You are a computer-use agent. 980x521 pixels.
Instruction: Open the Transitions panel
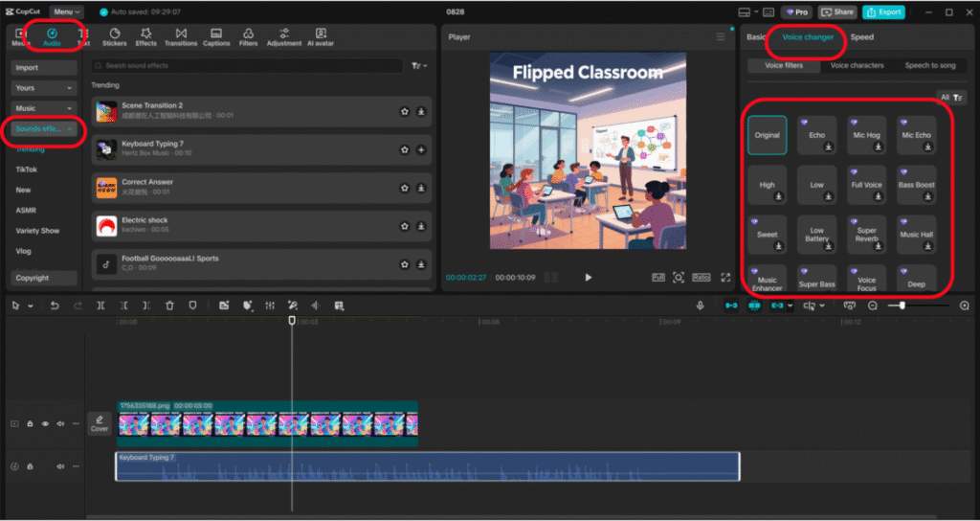pos(180,37)
